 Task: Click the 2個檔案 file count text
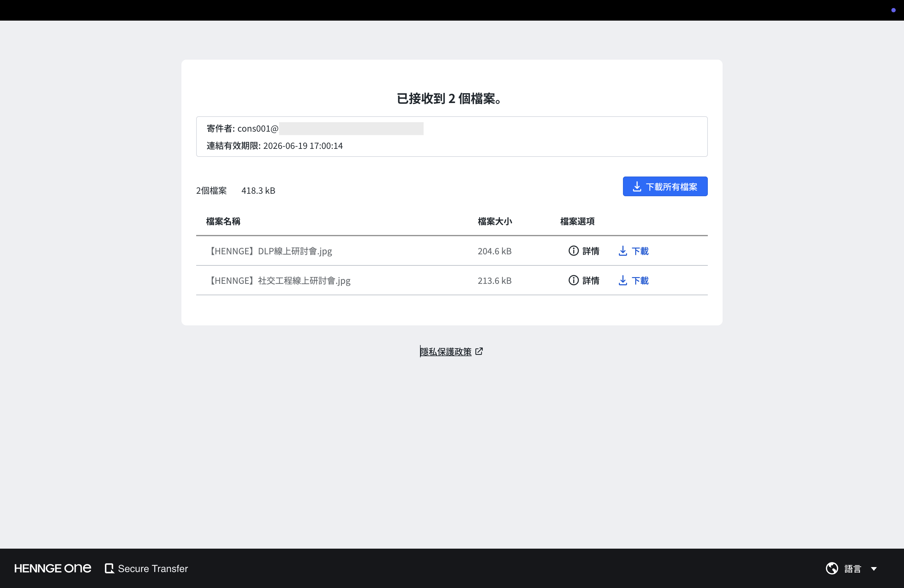211,191
